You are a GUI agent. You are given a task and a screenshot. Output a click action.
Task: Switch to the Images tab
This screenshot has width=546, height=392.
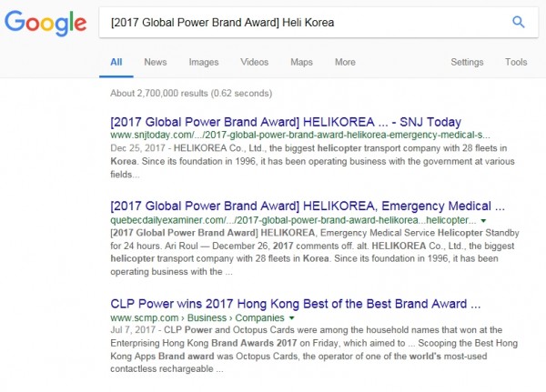(204, 63)
